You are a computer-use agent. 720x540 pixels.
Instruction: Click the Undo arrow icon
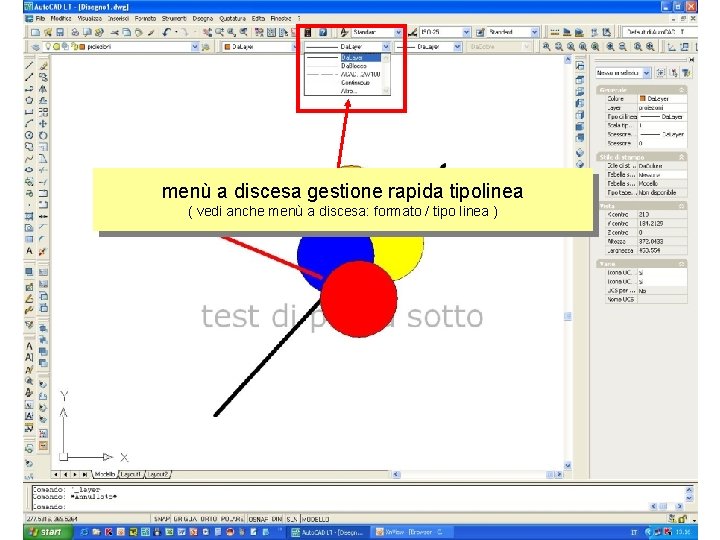pos(166,32)
